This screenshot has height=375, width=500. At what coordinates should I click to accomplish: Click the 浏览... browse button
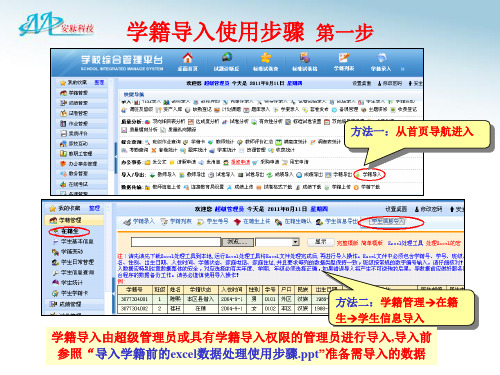tap(237, 242)
